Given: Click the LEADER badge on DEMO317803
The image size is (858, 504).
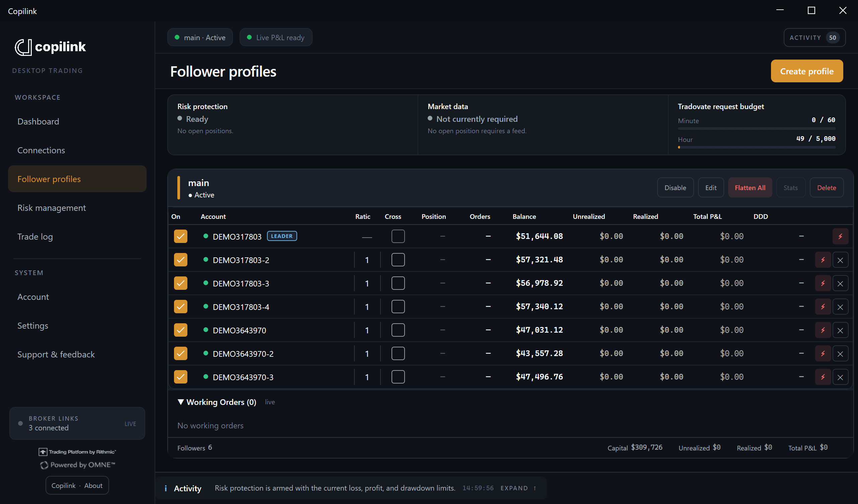Looking at the screenshot, I should (x=282, y=236).
